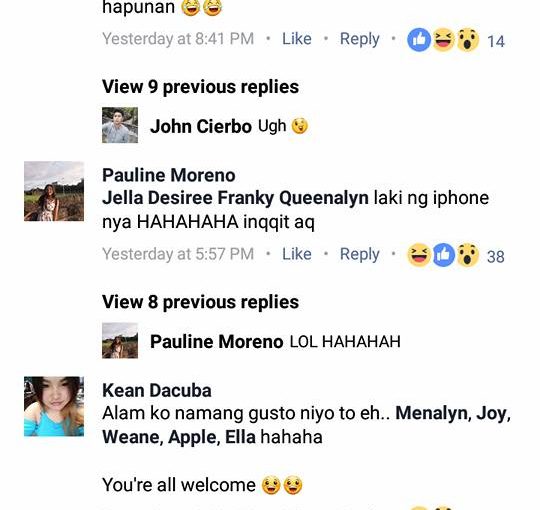Image resolution: width=540 pixels, height=510 pixels.
Task: Reply to Pauline Moreno's 5:57 PM comment
Action: click(360, 255)
